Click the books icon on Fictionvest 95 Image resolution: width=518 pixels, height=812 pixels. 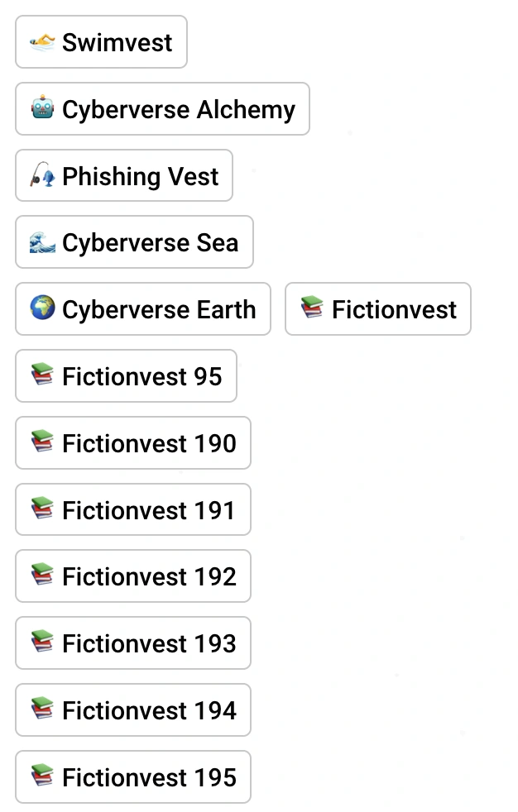pos(41,375)
